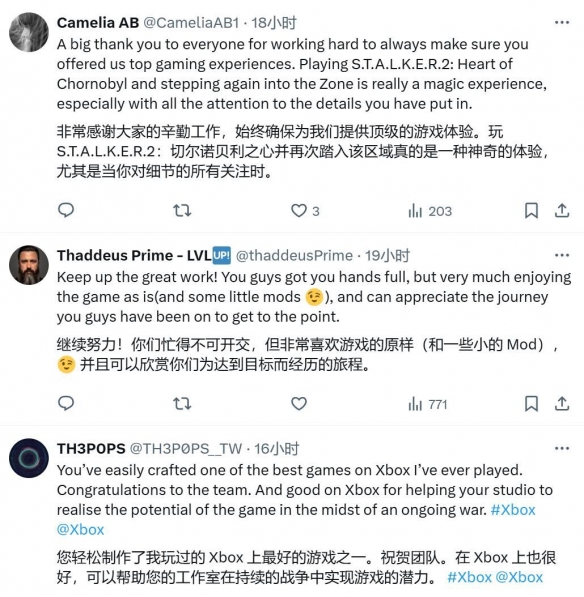The height and width of the screenshot is (597, 584).
Task: Share Camelia AB's tweet
Action: click(562, 211)
